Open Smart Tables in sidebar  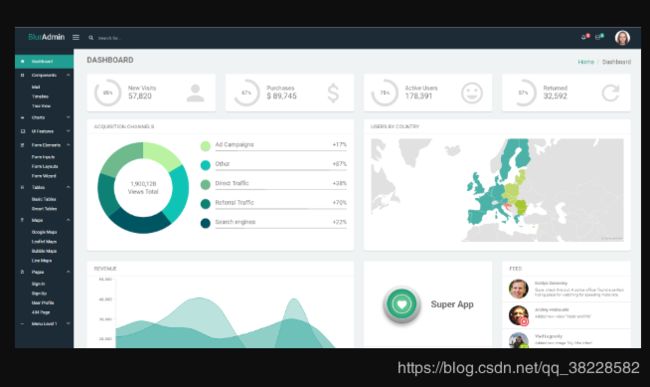(44, 208)
